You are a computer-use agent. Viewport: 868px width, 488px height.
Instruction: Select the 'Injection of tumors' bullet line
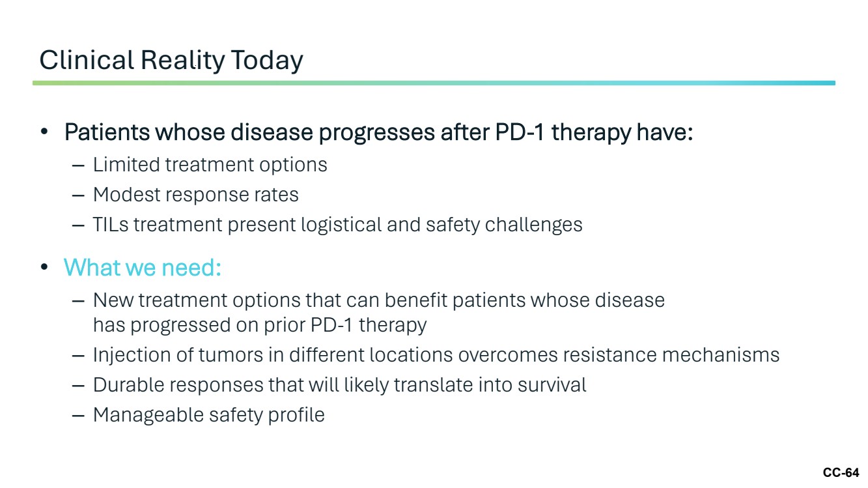436,354
